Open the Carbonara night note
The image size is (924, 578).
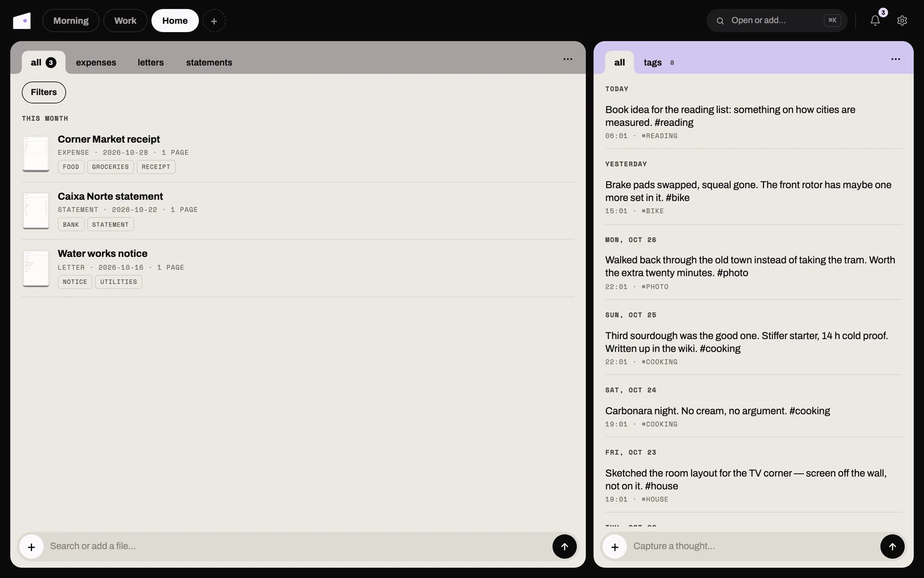753,417
